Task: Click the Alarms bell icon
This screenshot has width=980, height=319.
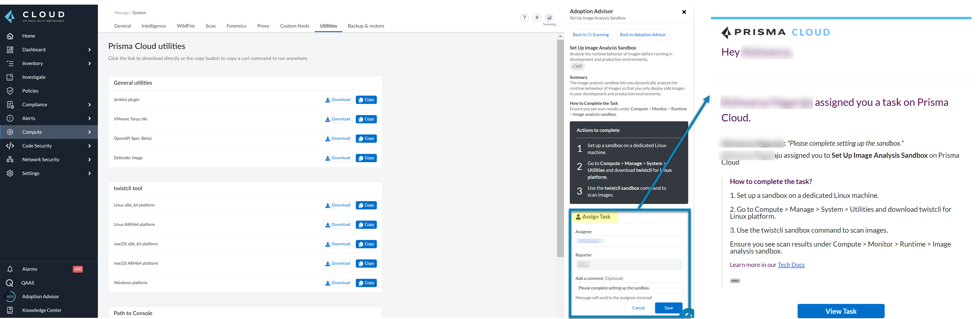Action: 10,269
